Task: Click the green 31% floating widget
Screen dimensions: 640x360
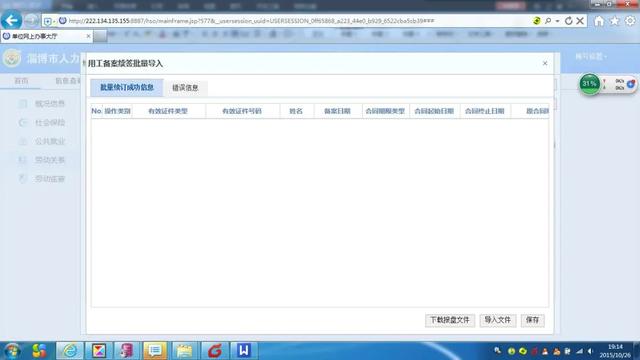Action: (589, 84)
